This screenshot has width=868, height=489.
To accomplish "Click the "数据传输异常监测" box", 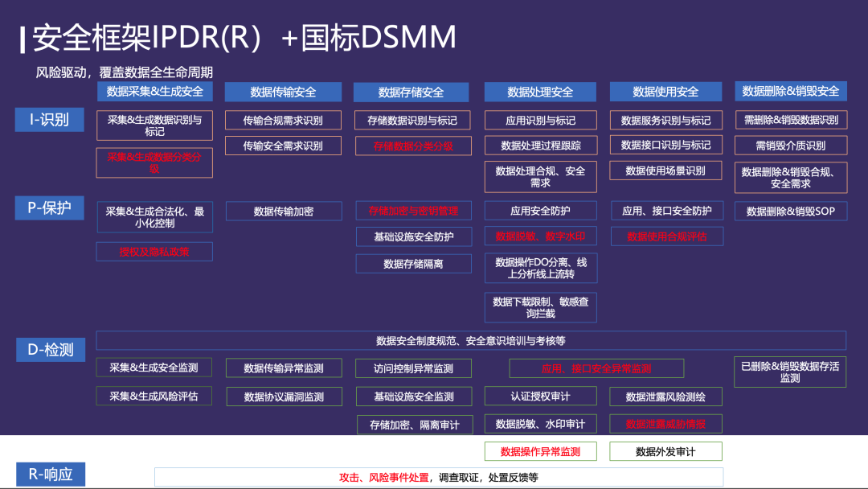I will [x=284, y=368].
